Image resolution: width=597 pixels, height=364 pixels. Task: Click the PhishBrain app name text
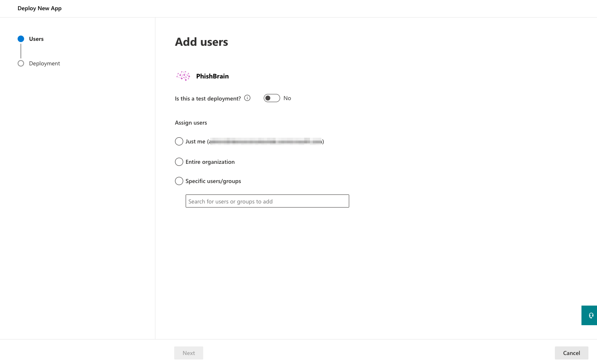[x=213, y=76]
